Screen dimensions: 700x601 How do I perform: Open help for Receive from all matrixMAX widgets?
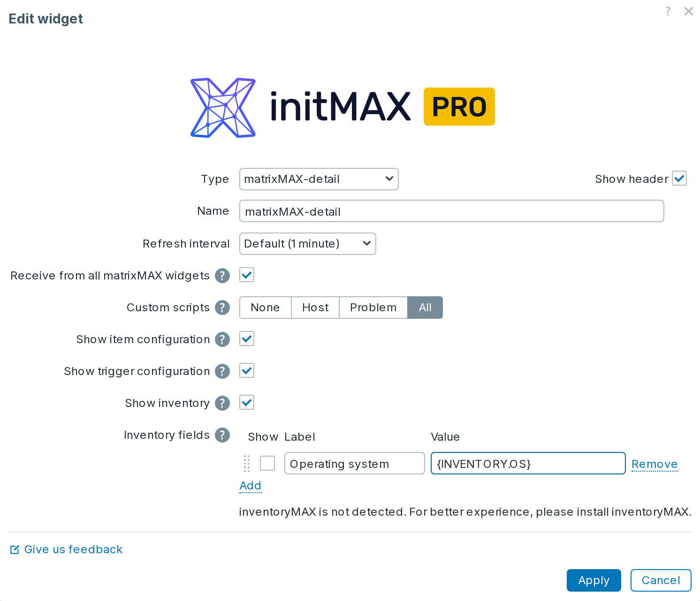(222, 276)
